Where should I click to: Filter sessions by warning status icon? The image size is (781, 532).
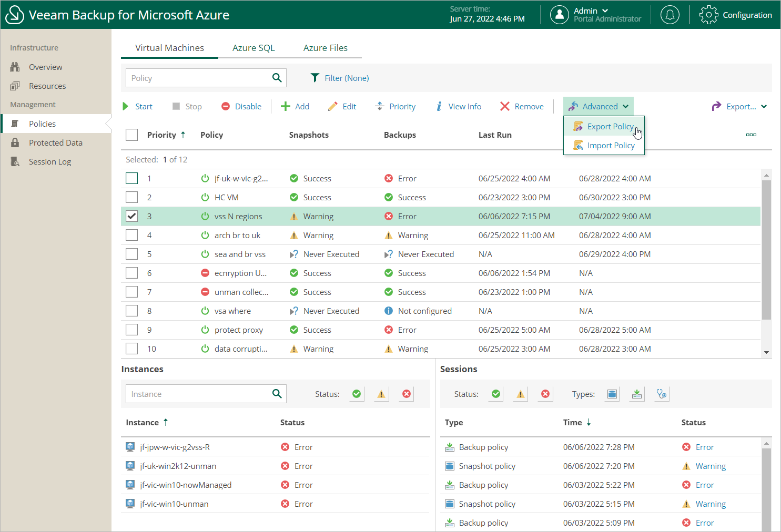click(x=520, y=394)
